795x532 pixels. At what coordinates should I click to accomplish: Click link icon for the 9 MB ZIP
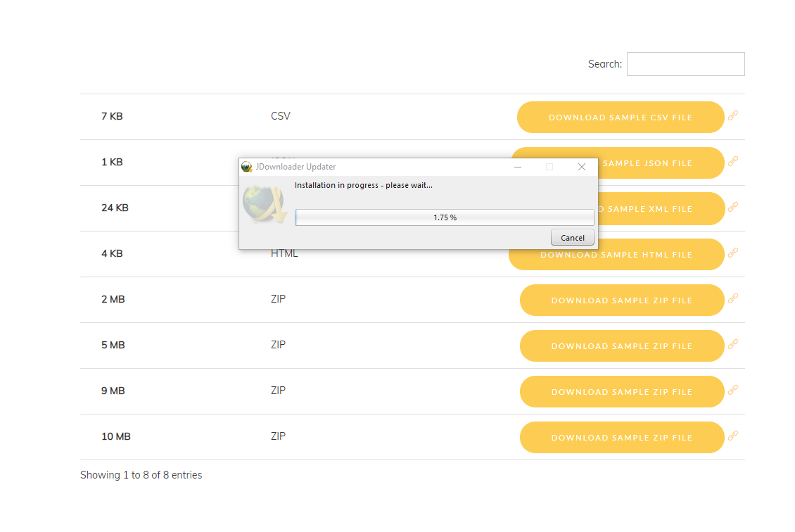point(733,390)
